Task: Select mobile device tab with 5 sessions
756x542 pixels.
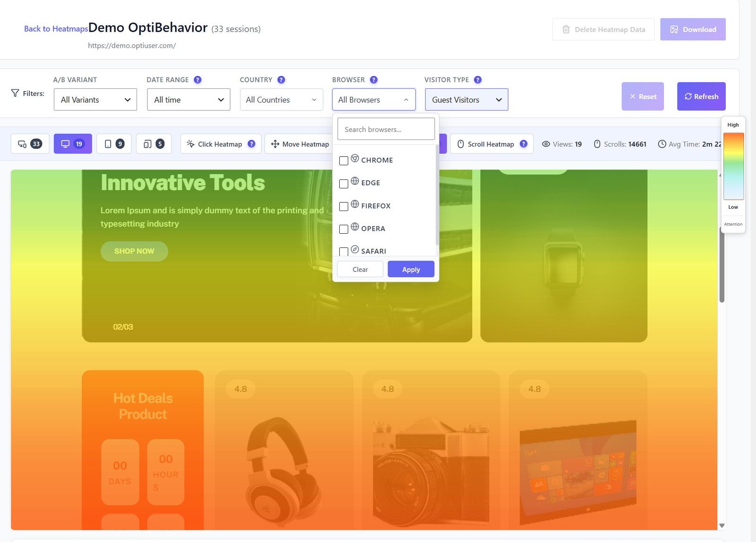Action: click(154, 144)
